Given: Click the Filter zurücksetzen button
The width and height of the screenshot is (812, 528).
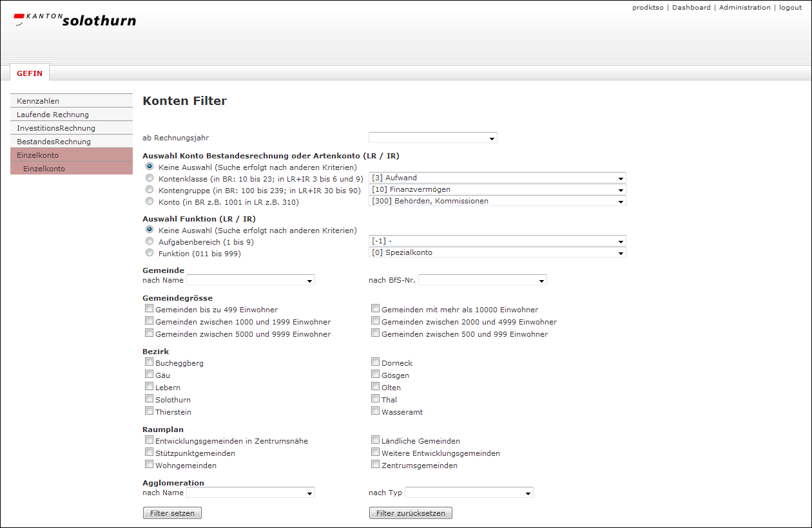Looking at the screenshot, I should (x=411, y=513).
